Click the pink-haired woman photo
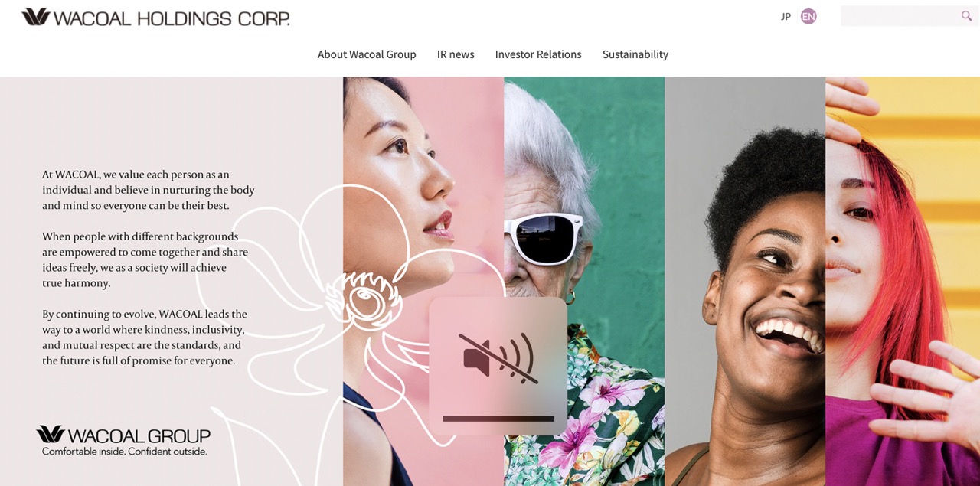Viewport: 980px width, 486px height. pos(903,281)
